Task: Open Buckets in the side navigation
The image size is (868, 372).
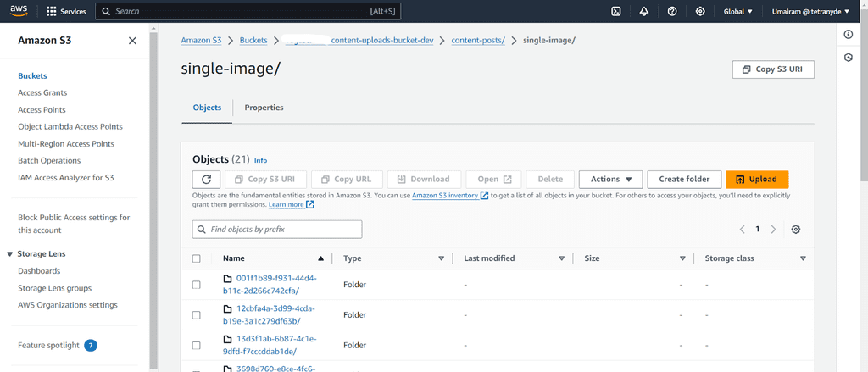Action: point(33,75)
